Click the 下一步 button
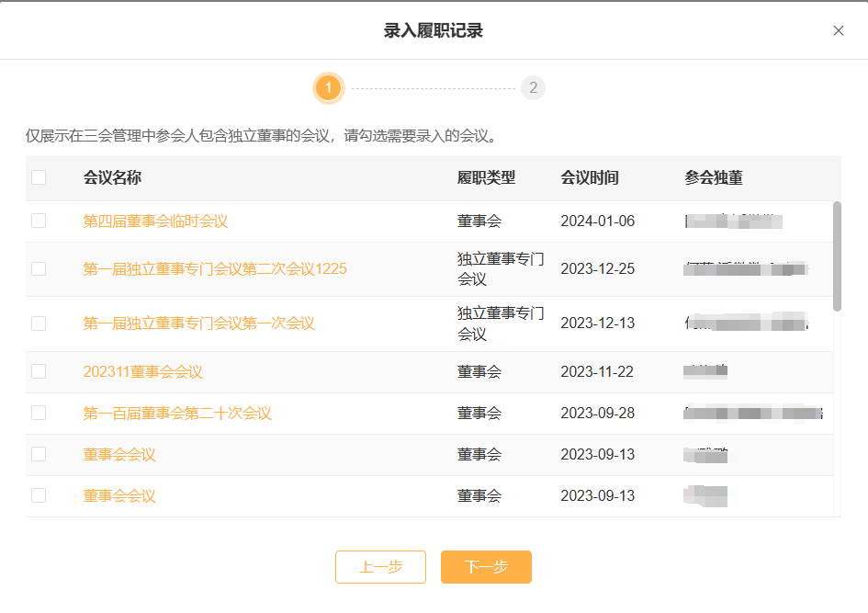 click(x=486, y=567)
